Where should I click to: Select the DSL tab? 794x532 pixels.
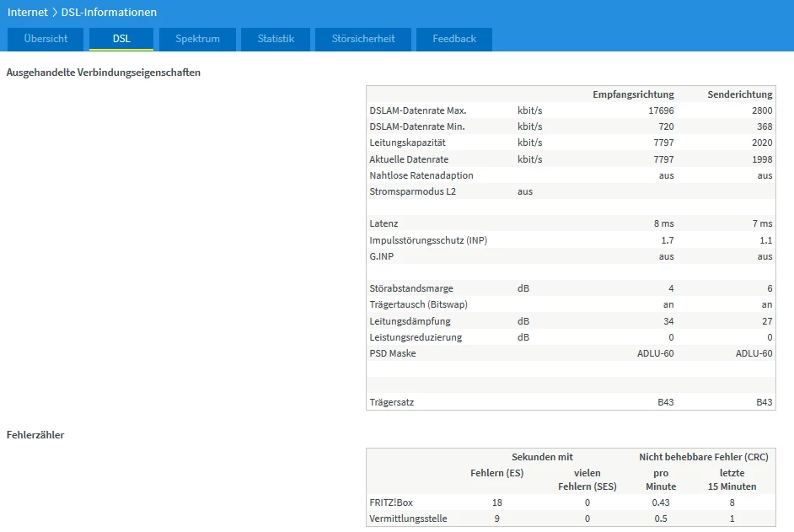point(121,39)
